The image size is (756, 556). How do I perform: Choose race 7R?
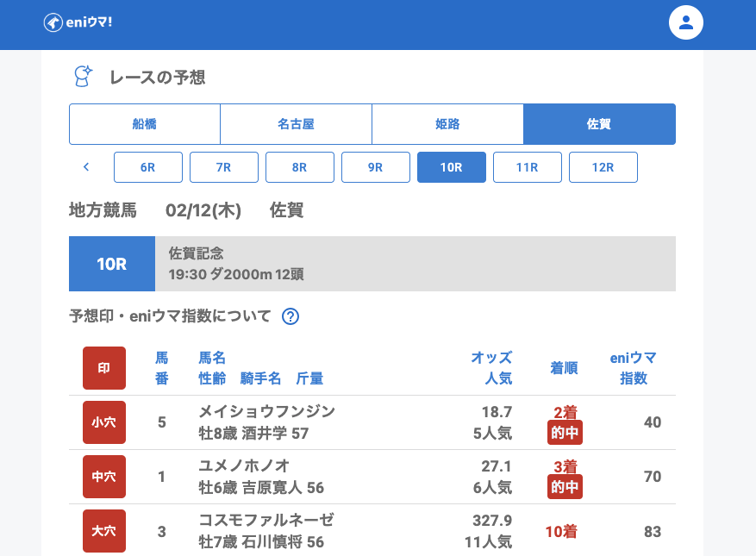point(224,167)
